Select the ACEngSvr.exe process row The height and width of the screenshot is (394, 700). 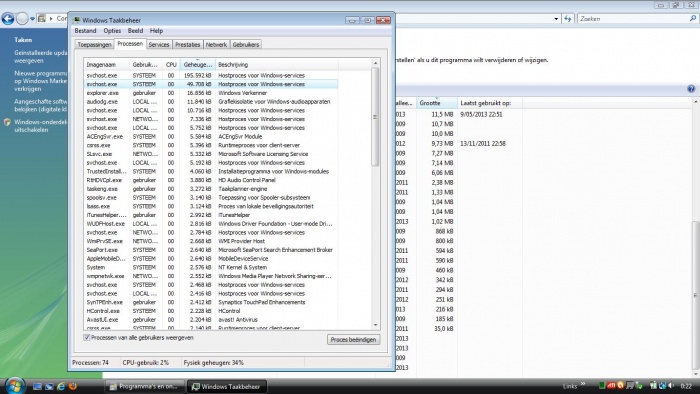tap(211, 137)
